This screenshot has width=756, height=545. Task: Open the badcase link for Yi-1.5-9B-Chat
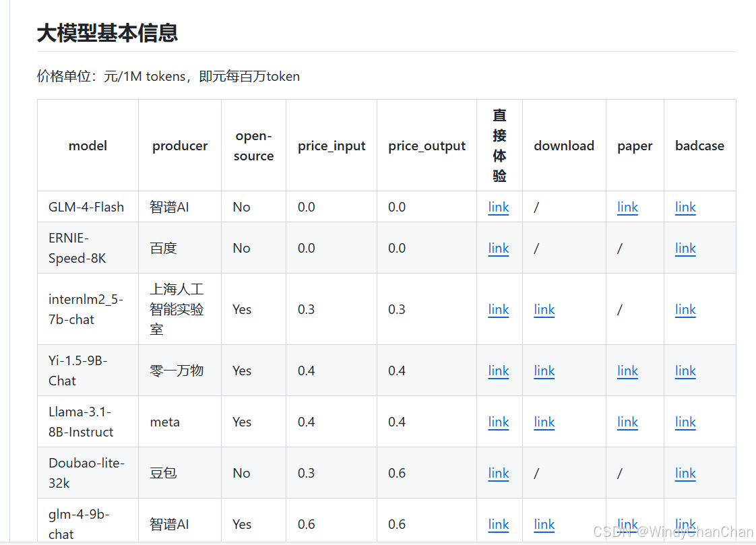pos(685,371)
